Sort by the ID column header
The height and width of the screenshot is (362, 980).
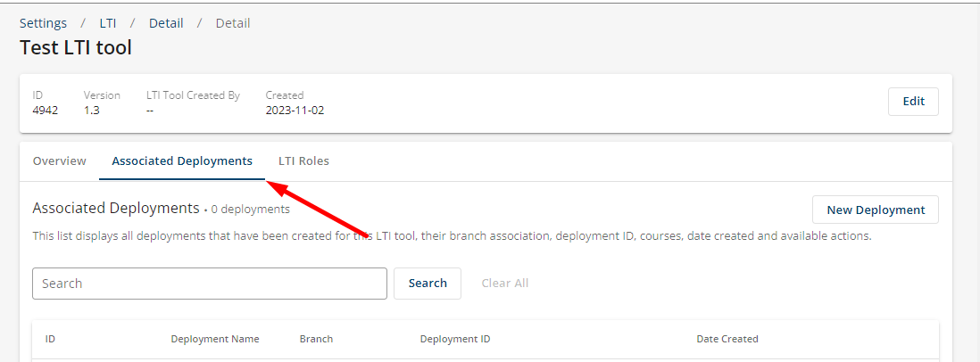[x=50, y=339]
